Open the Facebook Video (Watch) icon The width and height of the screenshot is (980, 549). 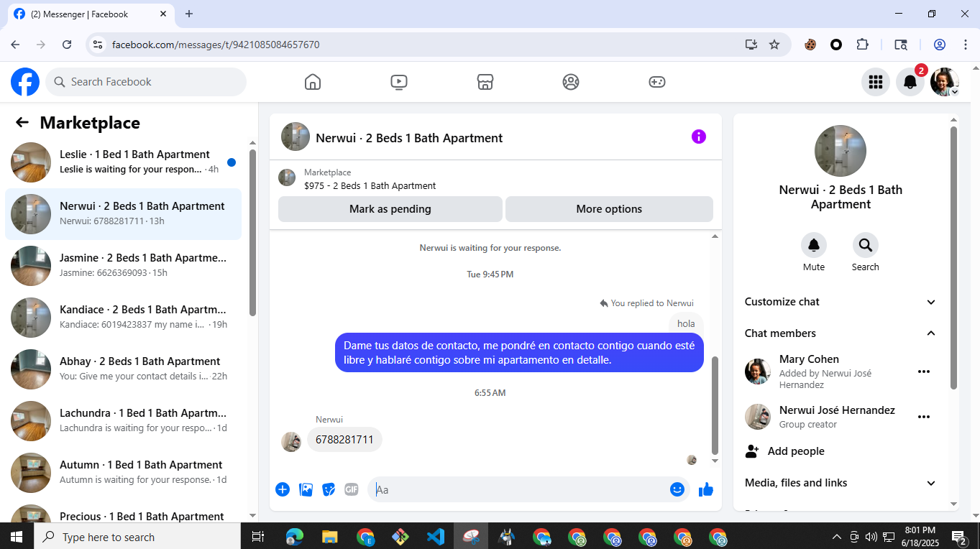tap(399, 82)
